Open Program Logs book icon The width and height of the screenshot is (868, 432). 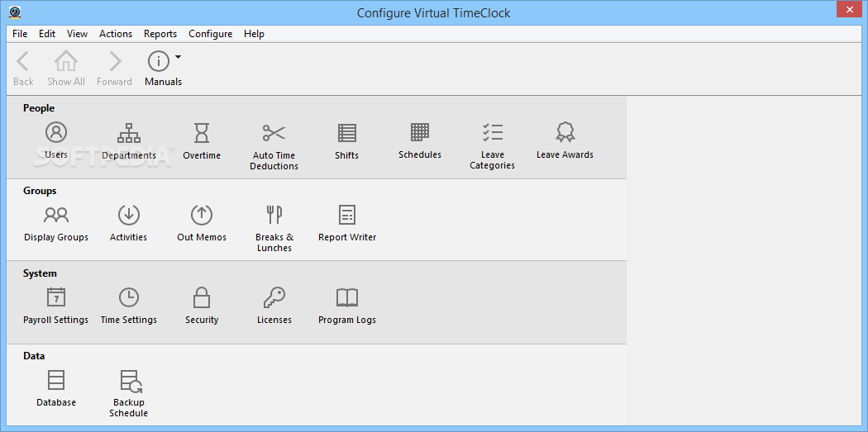click(x=347, y=297)
